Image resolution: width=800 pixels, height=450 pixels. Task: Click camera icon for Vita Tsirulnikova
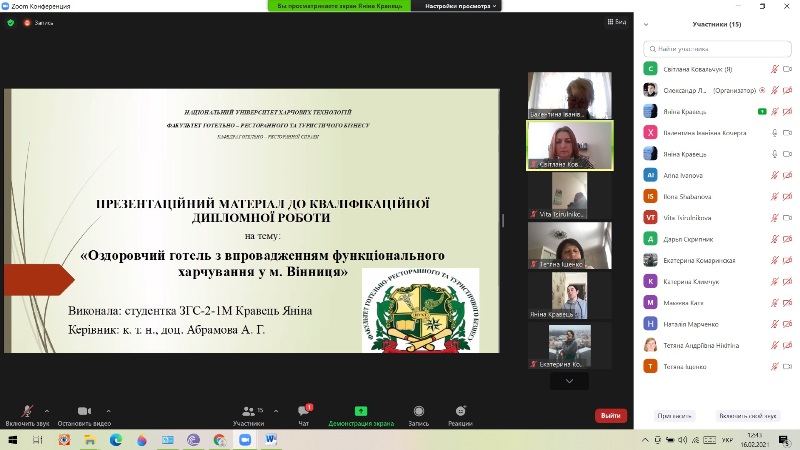click(787, 218)
